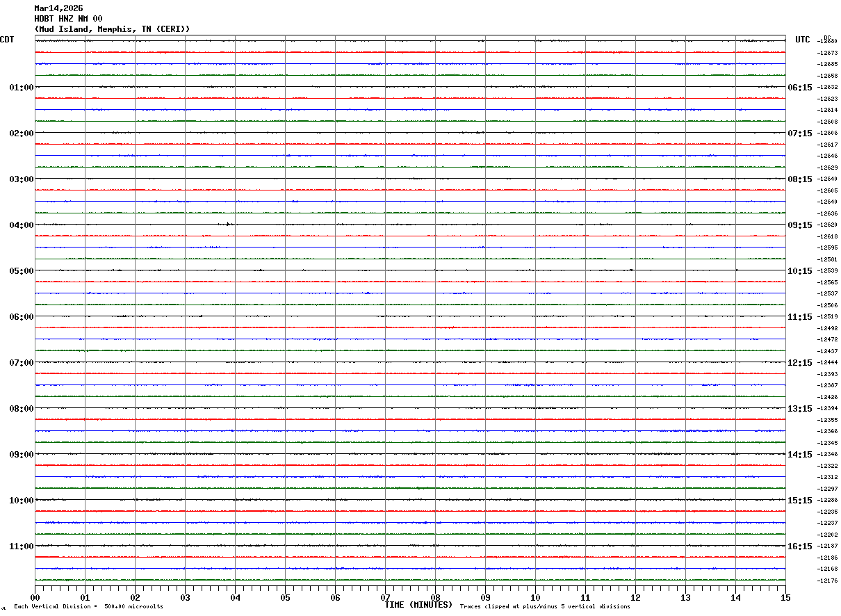The image size is (841, 616).
Task: Click the '06:15' UTC time label
Action: [799, 88]
